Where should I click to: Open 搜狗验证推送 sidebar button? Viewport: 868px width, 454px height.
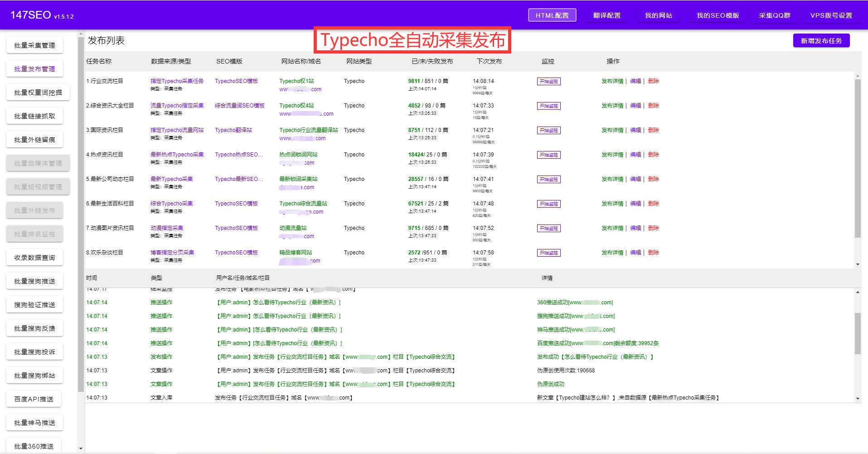coord(34,305)
